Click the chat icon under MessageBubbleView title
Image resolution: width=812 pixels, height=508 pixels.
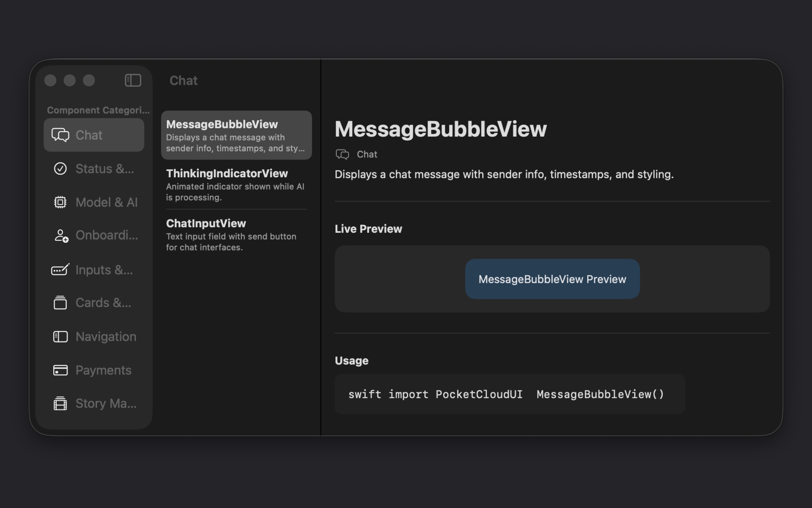[x=342, y=154]
